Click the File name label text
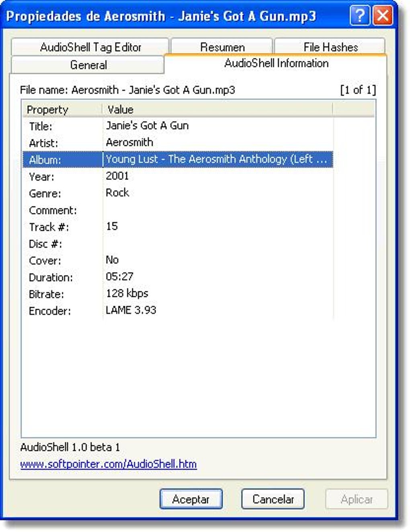The width and height of the screenshot is (410, 532). 127,90
